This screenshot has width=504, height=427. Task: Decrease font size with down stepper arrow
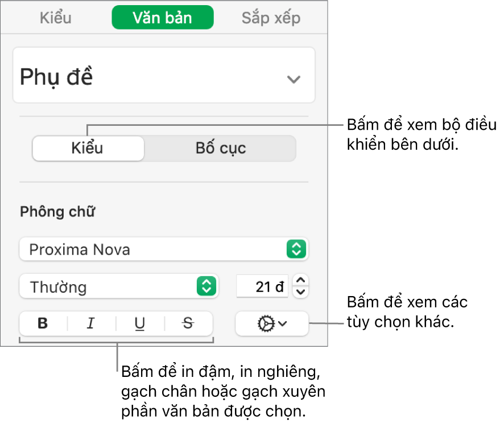point(300,292)
